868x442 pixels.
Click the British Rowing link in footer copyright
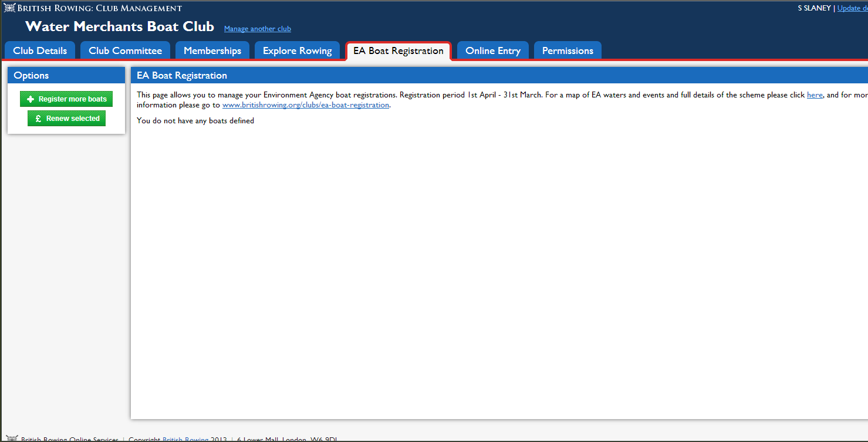[185, 440]
